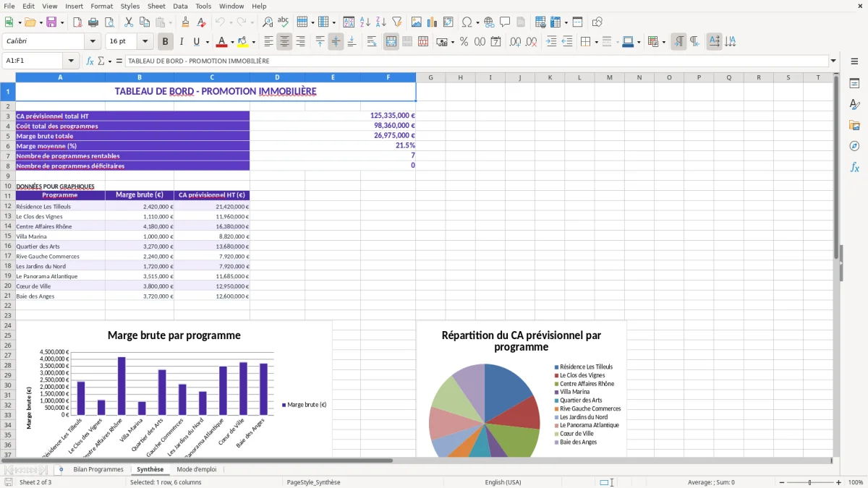Toggle Align Left
Image resolution: width=868 pixels, height=488 pixels.
pos(268,42)
